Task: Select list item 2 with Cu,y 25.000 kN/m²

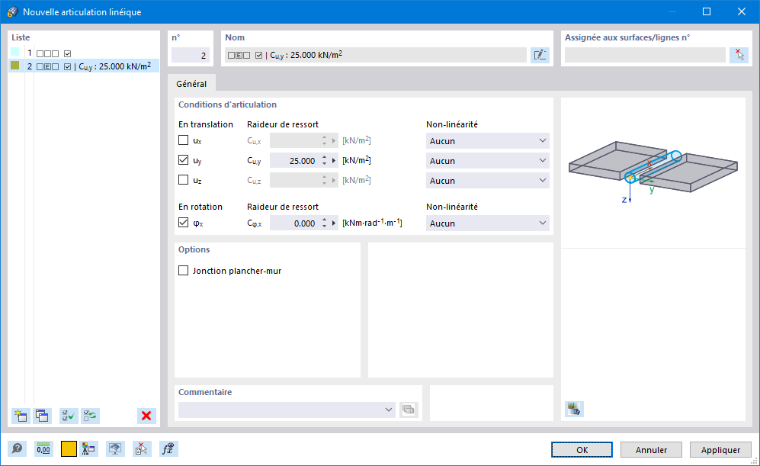Action: click(84, 66)
